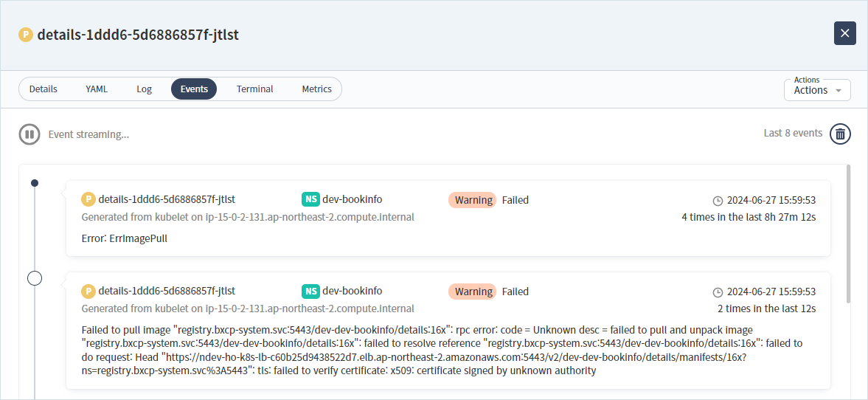Viewport: 868px width, 400px height.
Task: Click the 'Error: ErrImagePull' message text
Action: [125, 239]
